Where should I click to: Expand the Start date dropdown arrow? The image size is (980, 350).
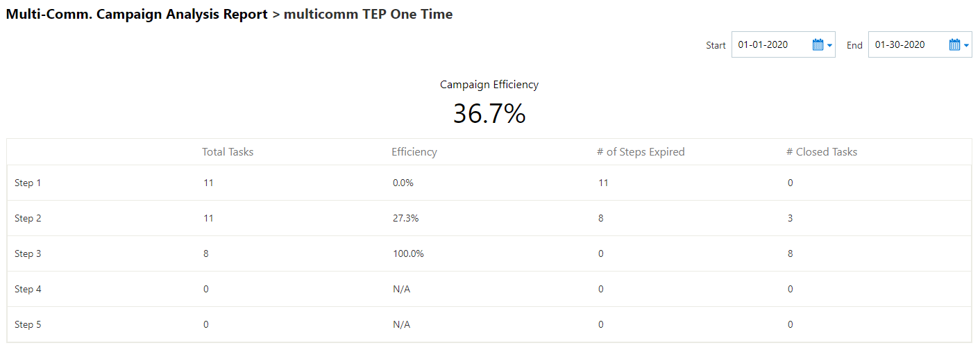click(829, 46)
